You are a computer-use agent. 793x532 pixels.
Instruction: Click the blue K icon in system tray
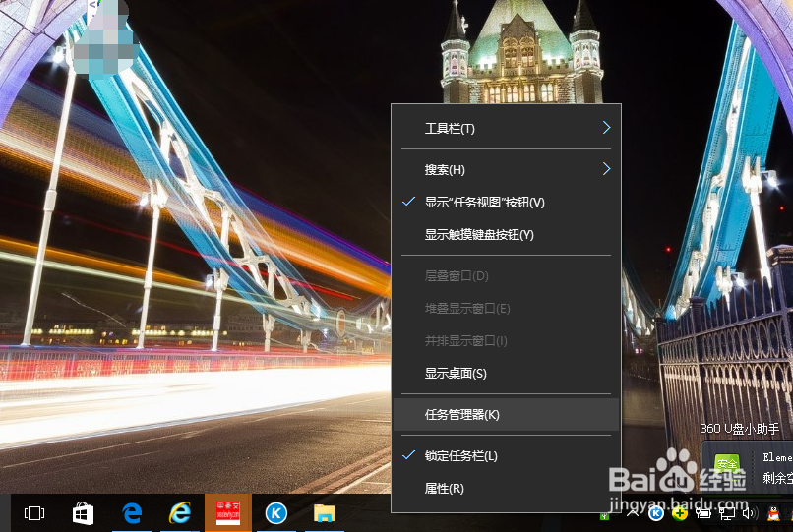pyautogui.click(x=656, y=513)
